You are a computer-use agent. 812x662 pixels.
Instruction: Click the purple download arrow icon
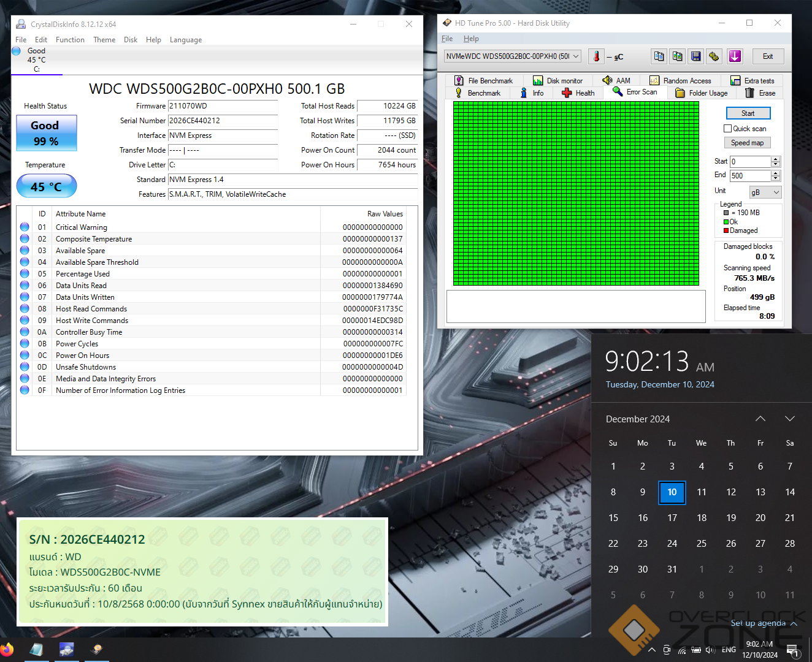tap(735, 56)
